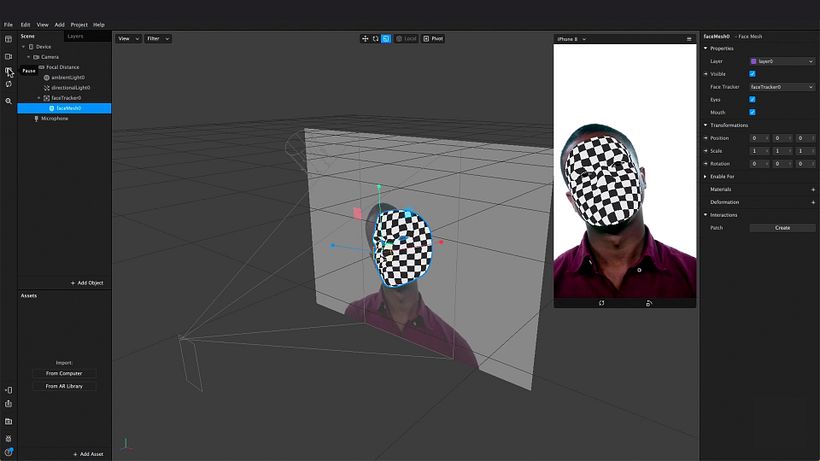This screenshot has width=820, height=461.
Task: Collapse the Interactions section
Action: click(x=705, y=215)
